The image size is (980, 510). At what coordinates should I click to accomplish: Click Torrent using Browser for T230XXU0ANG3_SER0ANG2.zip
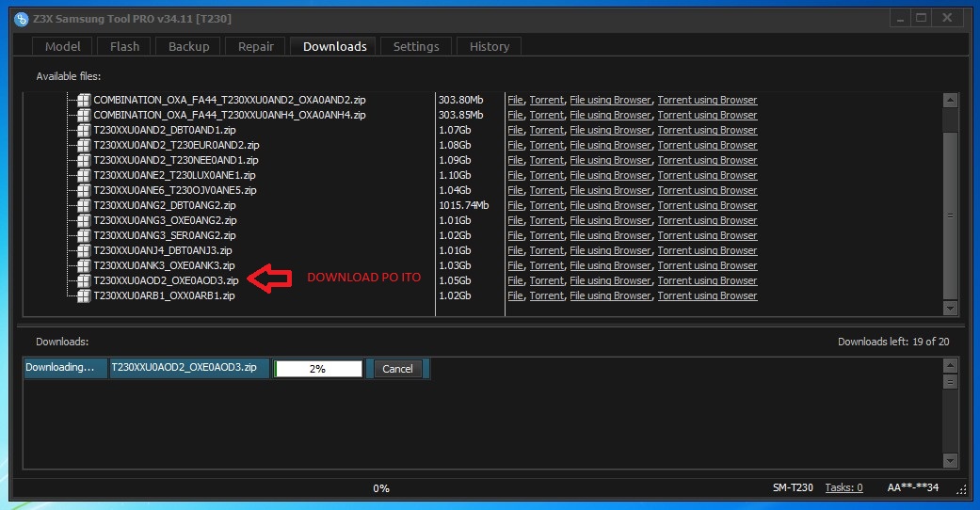(x=707, y=235)
